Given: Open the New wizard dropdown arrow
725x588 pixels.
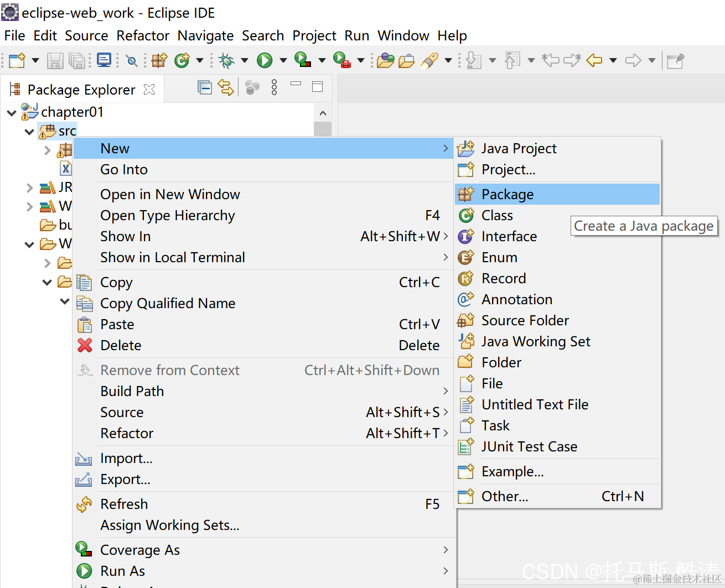Looking at the screenshot, I should (x=35, y=60).
